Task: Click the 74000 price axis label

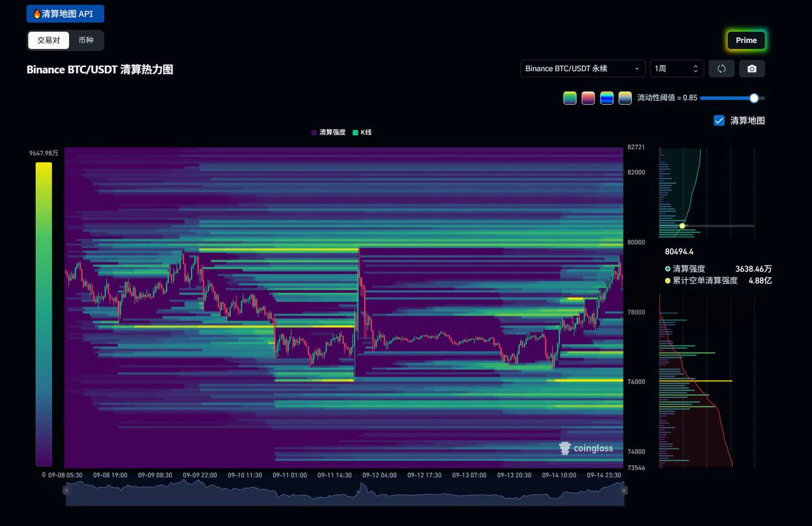Action: tap(637, 452)
